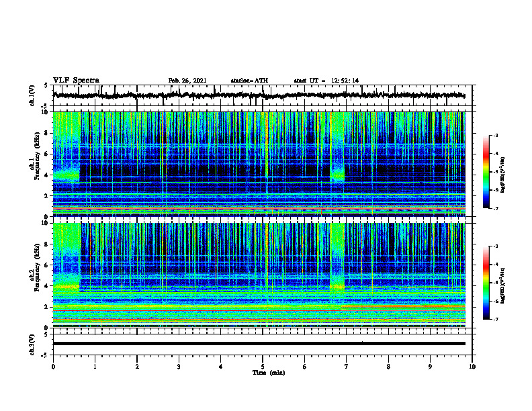Click the "3" minute tick label
The width and height of the screenshot is (532, 411).
[179, 367]
